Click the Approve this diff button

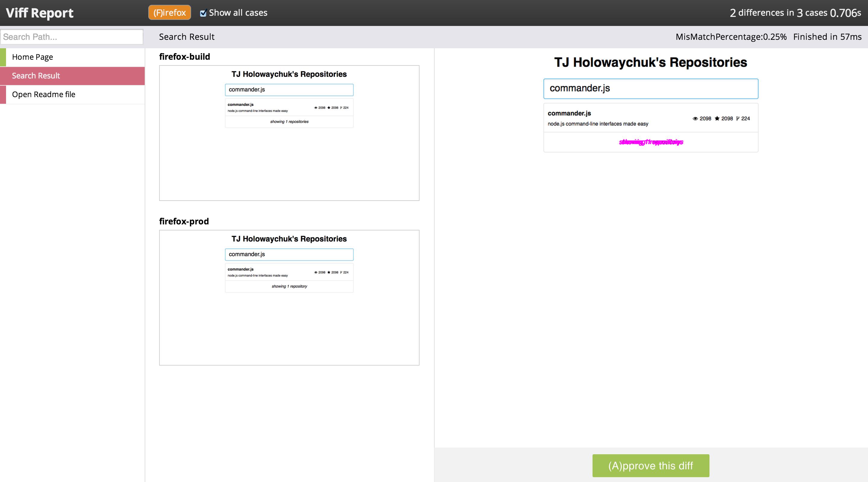(x=650, y=466)
